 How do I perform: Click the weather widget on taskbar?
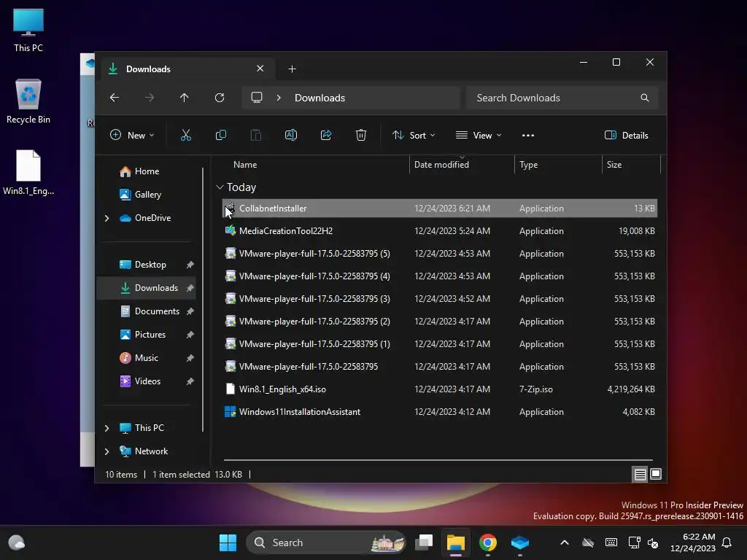click(17, 542)
